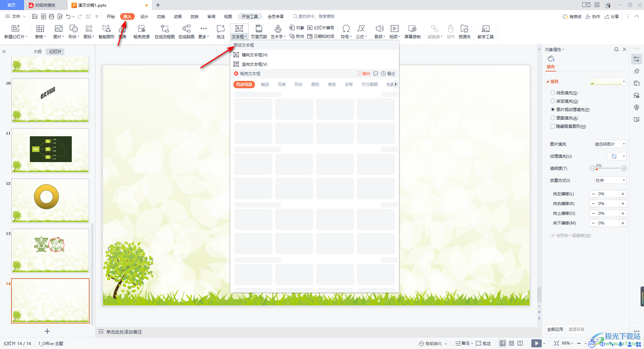The height and width of the screenshot is (349, 644).
Task: Open the Shapes (形状) tool
Action: [x=73, y=32]
